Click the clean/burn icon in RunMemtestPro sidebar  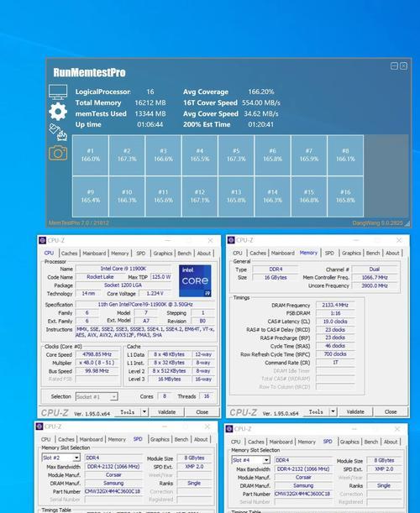click(x=58, y=132)
